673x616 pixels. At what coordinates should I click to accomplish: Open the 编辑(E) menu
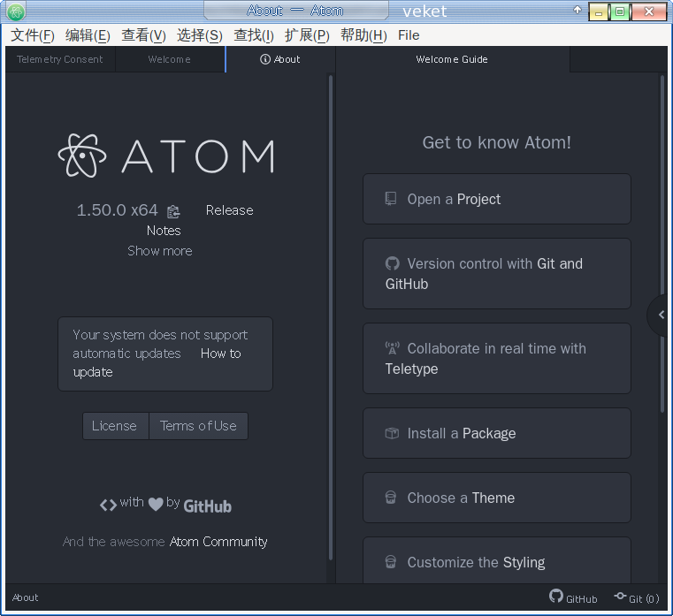click(88, 35)
